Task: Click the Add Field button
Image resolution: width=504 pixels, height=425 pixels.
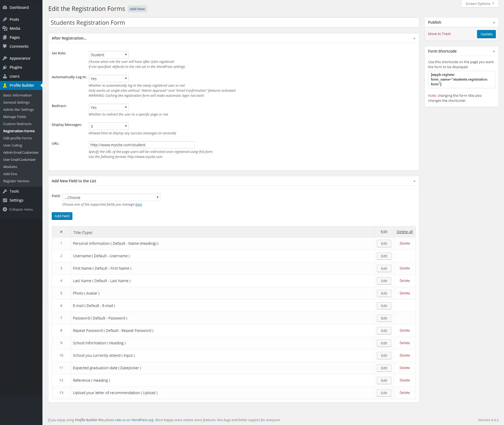Action: [62, 216]
